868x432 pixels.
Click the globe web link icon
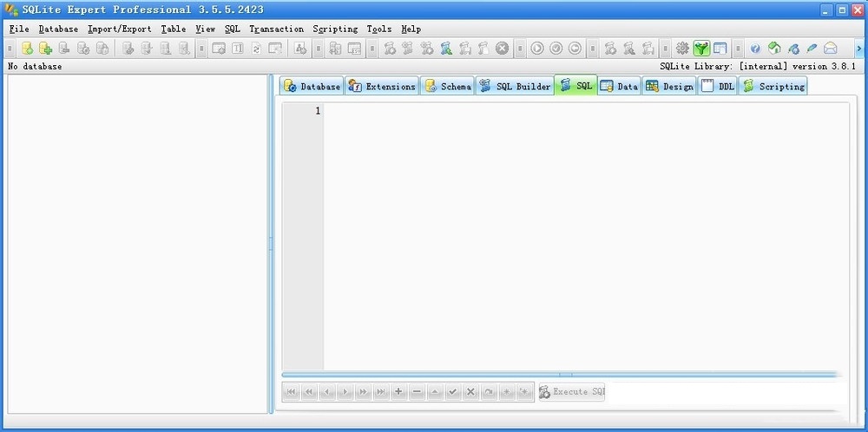click(x=793, y=49)
